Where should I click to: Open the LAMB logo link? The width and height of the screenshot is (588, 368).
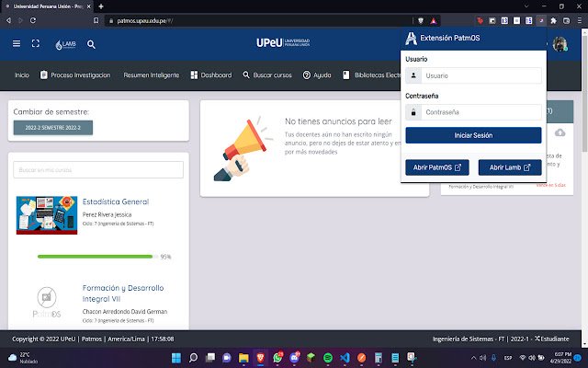click(65, 45)
